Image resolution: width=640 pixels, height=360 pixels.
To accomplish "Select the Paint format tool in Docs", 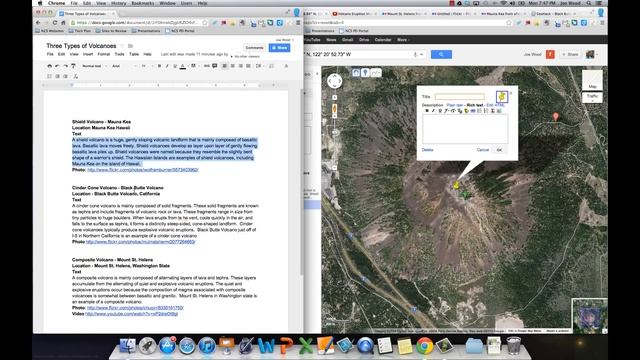I will 73,66.
